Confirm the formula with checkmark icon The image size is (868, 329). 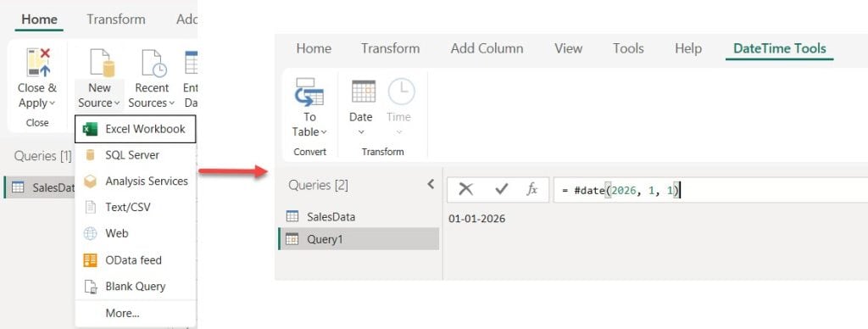(x=502, y=189)
